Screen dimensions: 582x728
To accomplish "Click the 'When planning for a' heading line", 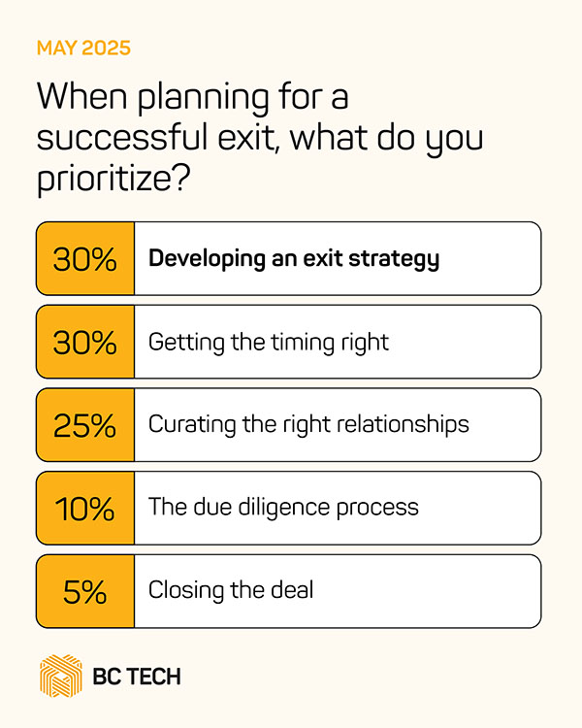I will tap(193, 96).
